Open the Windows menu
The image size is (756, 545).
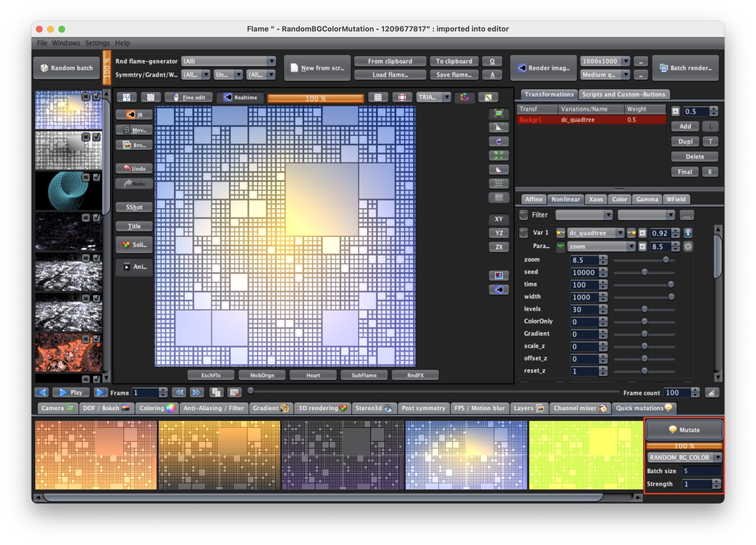66,43
